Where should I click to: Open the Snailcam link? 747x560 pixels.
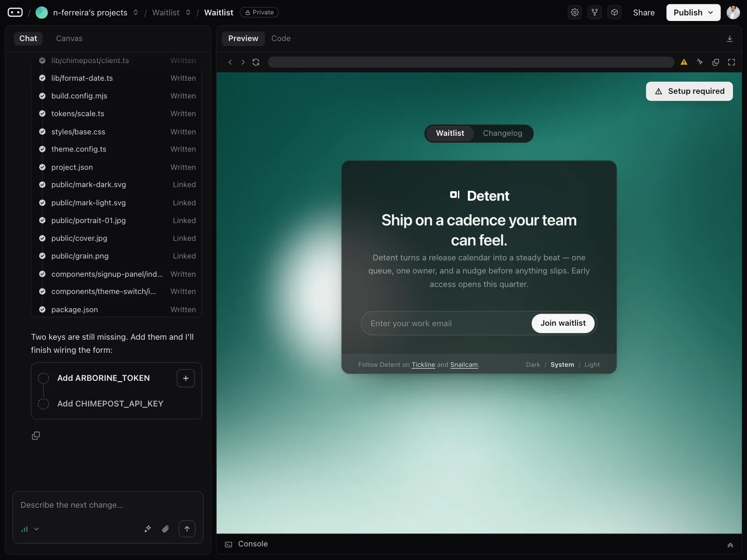click(x=464, y=365)
